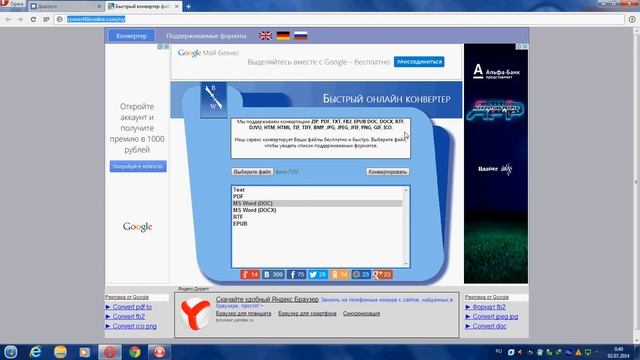Viewport: 640px width, 360px height.
Task: Open a new browser tab
Action: [188, 7]
